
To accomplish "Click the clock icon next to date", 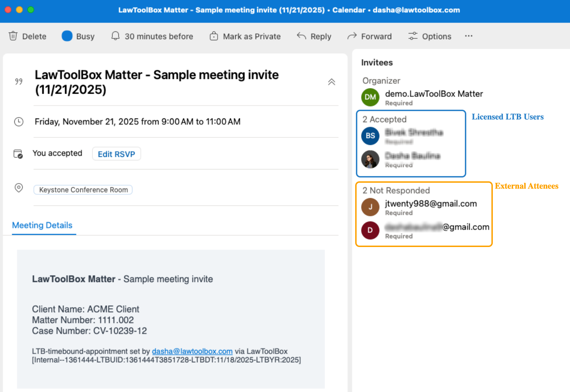I will point(19,122).
